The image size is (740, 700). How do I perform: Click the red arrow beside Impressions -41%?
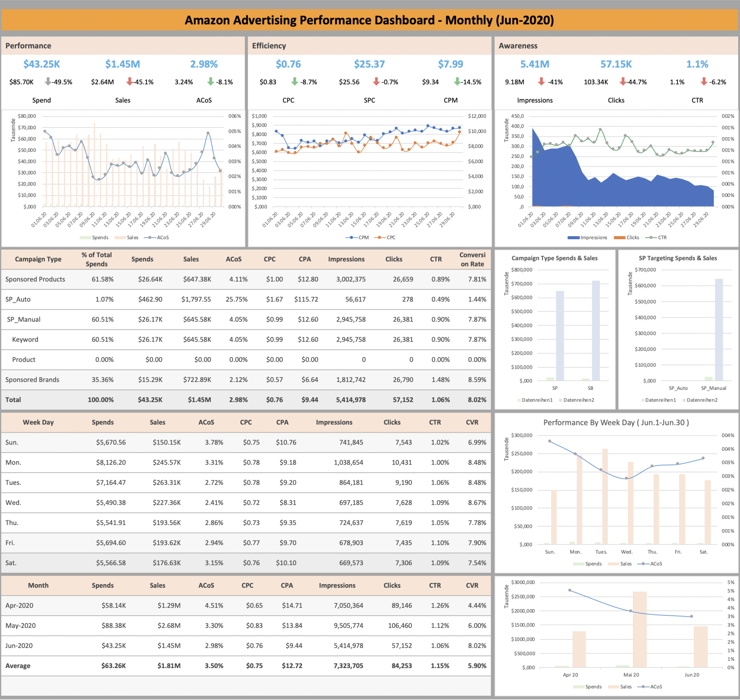542,82
